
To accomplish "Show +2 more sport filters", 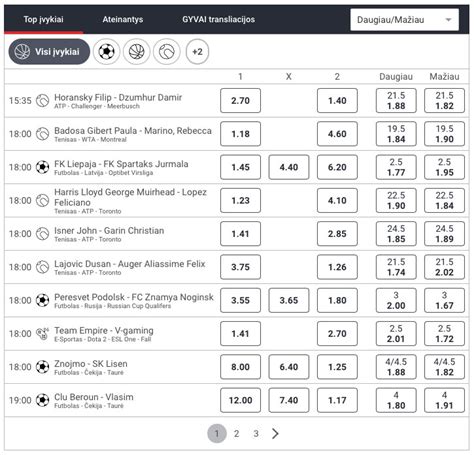I will [197, 52].
